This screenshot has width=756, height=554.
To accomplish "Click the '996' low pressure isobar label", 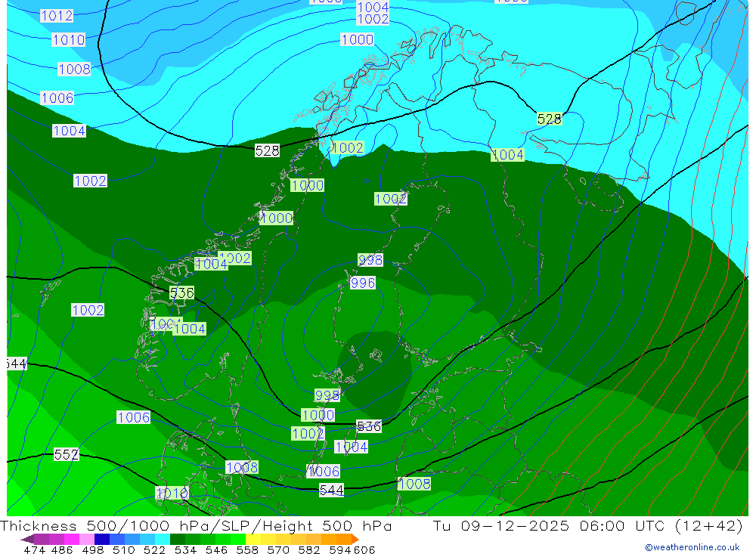I will 363,283.
